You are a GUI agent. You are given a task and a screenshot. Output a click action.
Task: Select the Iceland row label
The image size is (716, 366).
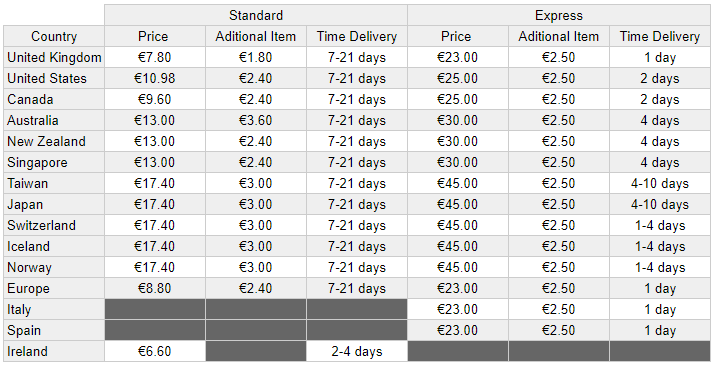click(54, 246)
